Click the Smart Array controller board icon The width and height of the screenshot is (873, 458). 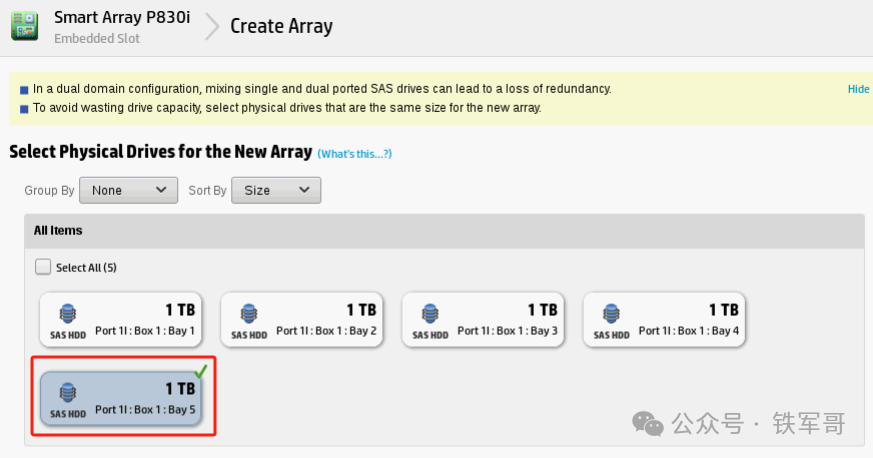[24, 26]
